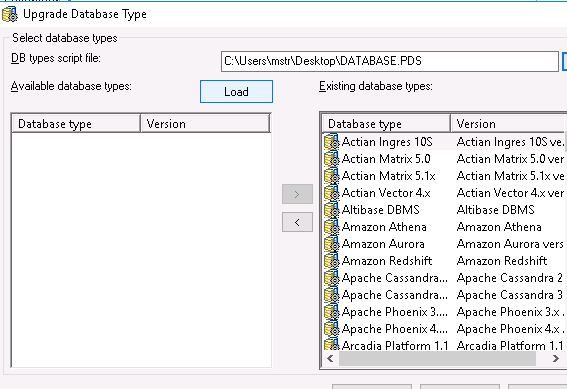Click the Apache Cassandra 3 version cell
Screen dimensions: 567x389
[x=510, y=295]
